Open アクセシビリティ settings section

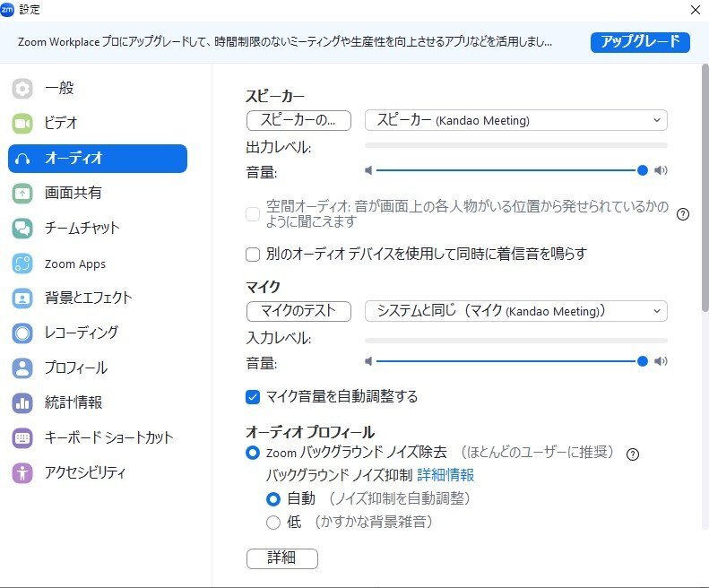[x=98, y=473]
